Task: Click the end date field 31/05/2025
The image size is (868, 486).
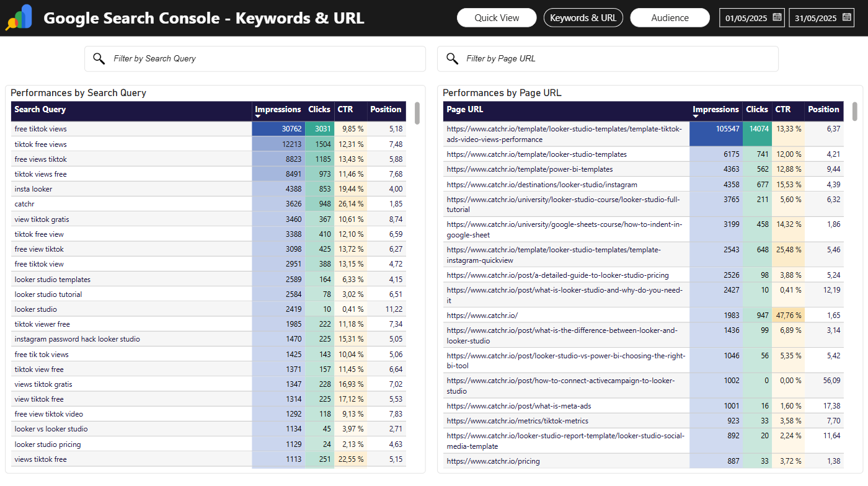Action: coord(822,18)
